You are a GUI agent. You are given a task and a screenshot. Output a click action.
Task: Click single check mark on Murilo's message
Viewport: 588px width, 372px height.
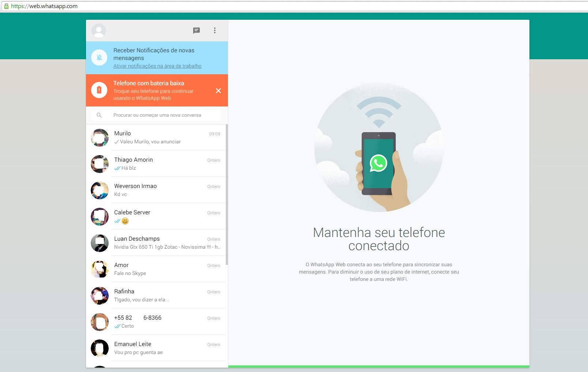116,142
